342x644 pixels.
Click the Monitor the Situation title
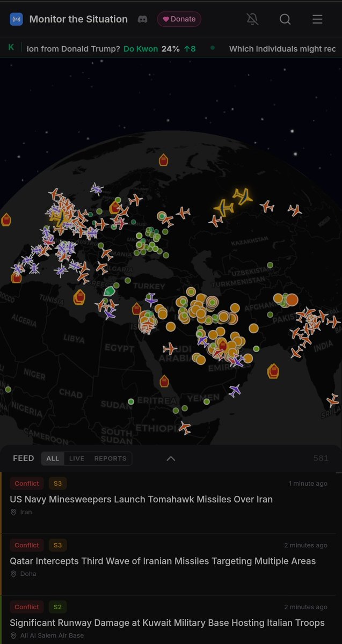[x=78, y=19]
